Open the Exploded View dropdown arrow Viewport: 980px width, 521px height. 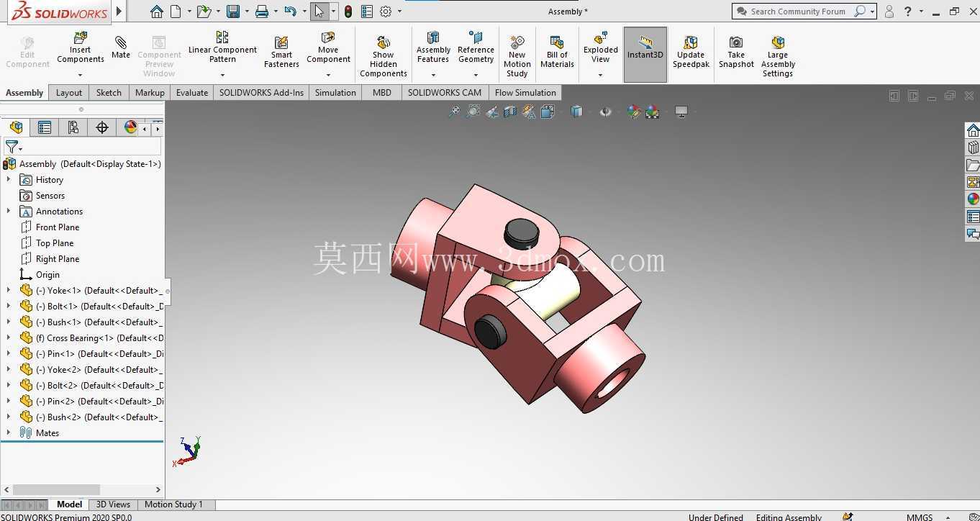600,75
